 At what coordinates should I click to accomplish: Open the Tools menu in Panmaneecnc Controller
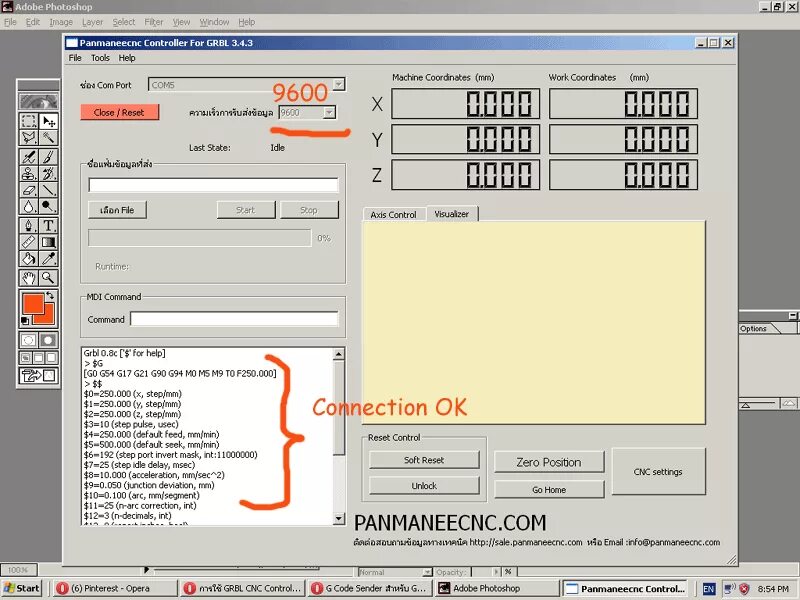tap(100, 58)
